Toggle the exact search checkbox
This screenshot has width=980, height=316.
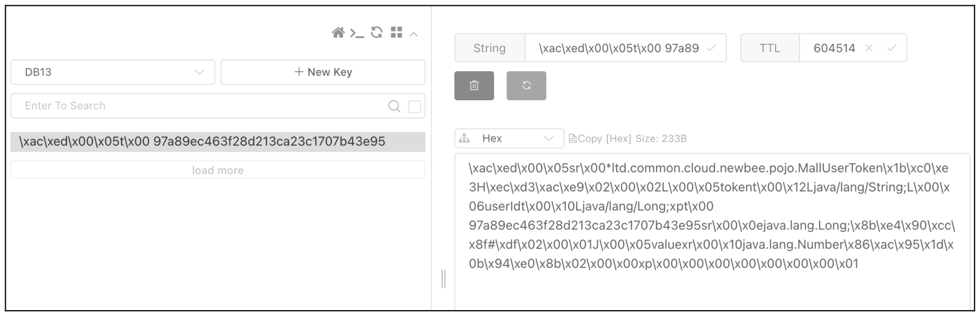tap(415, 106)
